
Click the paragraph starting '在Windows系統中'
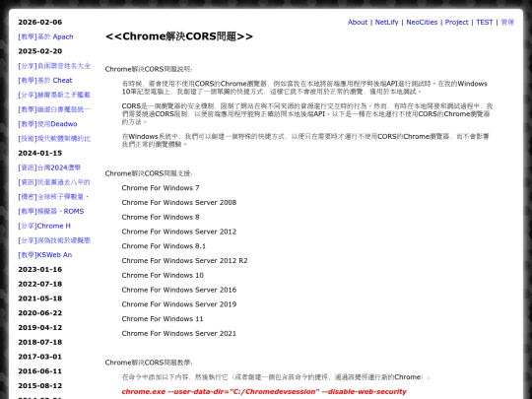coord(305,140)
